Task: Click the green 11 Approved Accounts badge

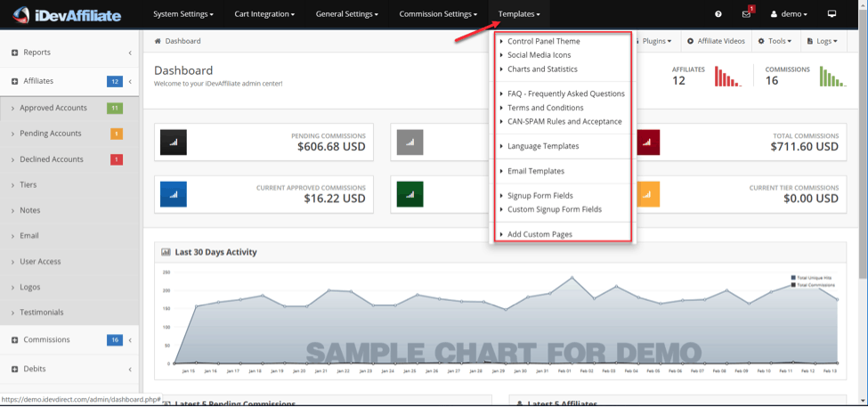Action: click(115, 108)
